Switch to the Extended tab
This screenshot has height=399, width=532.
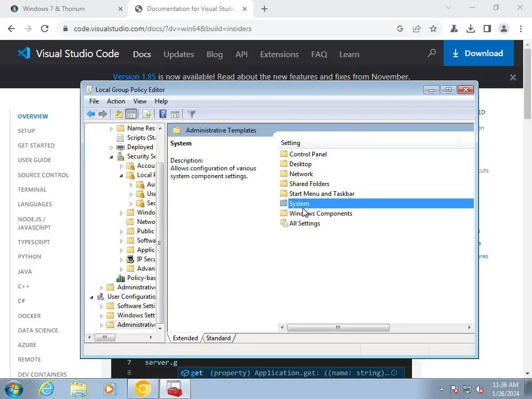click(185, 338)
